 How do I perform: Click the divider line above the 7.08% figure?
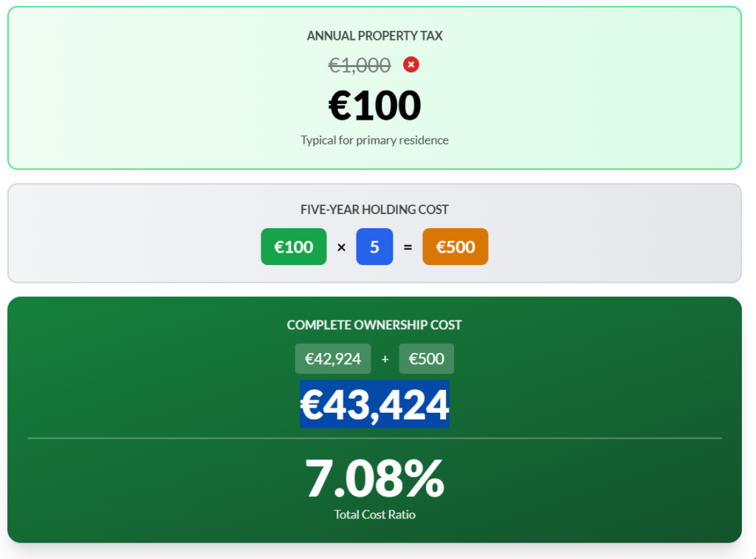tap(374, 438)
